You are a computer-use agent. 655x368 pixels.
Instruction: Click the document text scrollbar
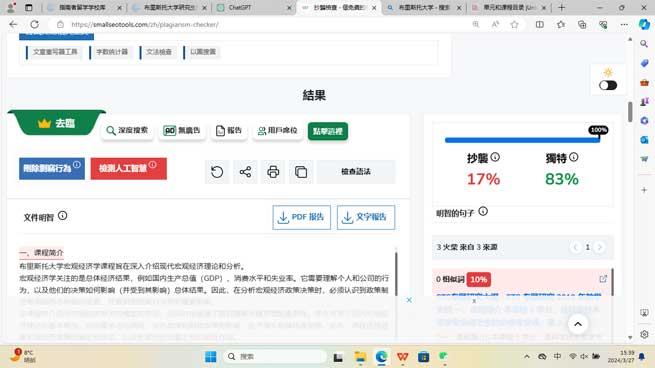[x=396, y=274]
